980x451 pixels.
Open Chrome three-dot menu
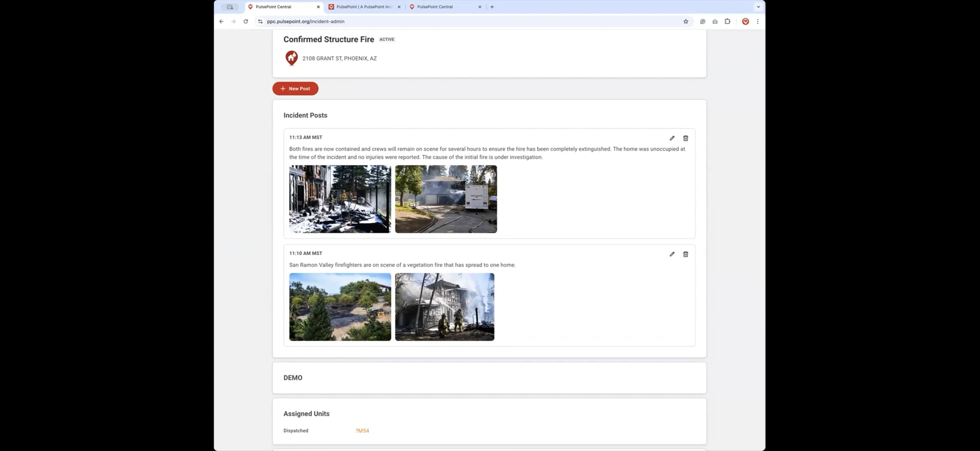point(757,21)
